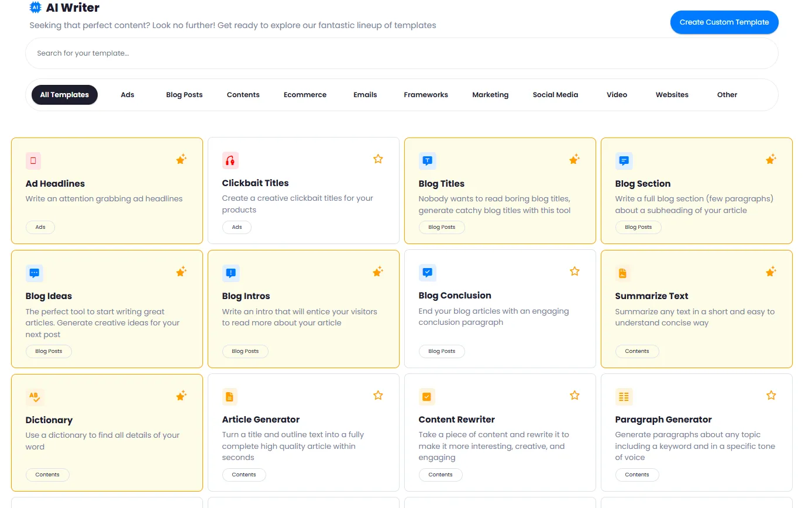
Task: Open the Dictionary template title
Action: click(x=49, y=420)
